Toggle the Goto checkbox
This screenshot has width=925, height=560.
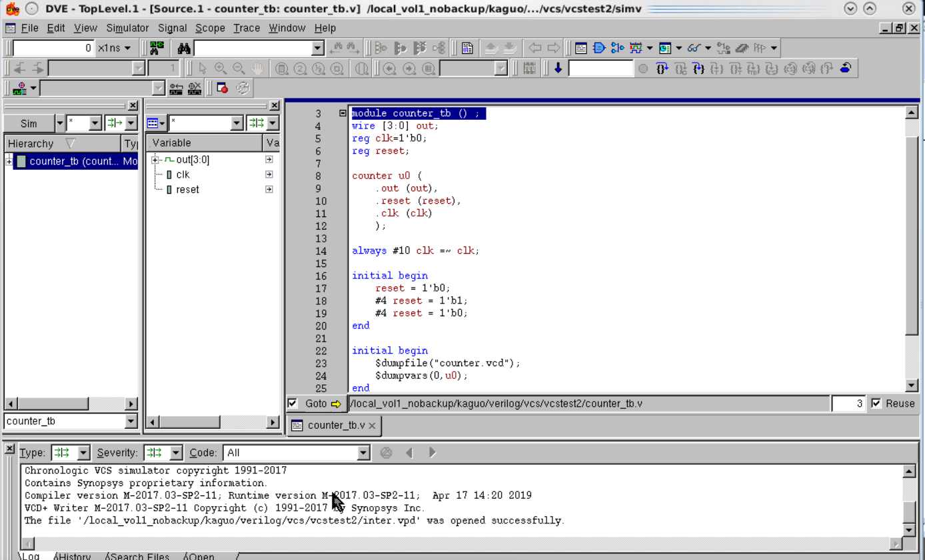(293, 403)
